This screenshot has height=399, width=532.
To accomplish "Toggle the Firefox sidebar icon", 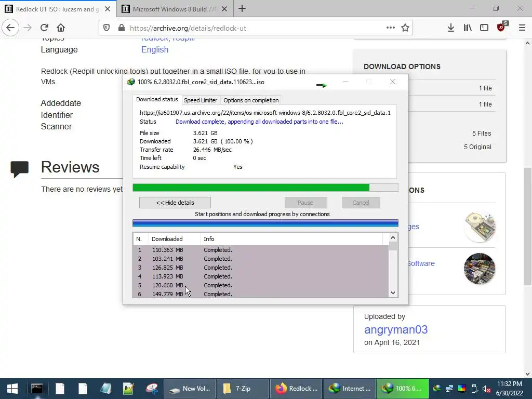I will [x=484, y=28].
